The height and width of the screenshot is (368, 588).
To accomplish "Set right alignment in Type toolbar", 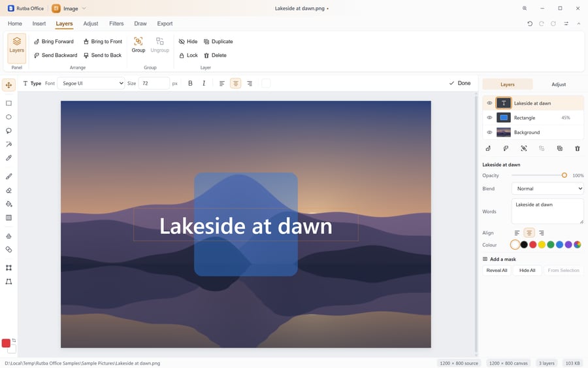I will 250,83.
